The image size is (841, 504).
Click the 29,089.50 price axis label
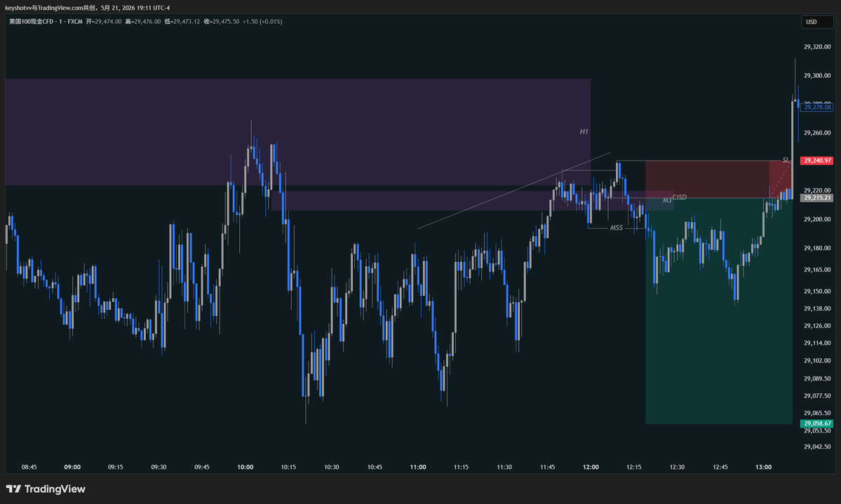[817, 379]
